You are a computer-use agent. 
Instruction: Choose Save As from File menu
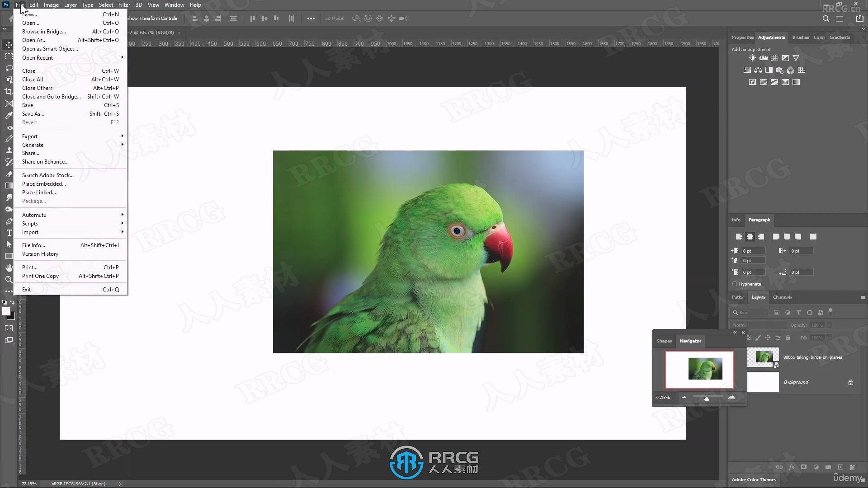(x=71, y=114)
